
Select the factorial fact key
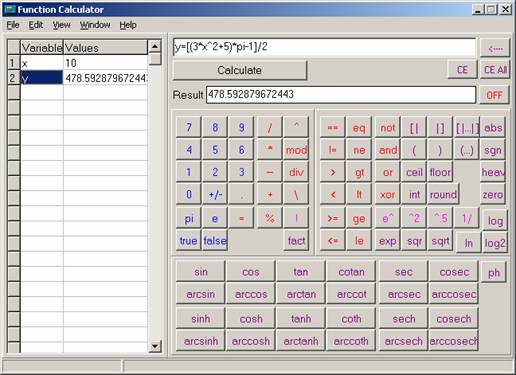point(296,241)
